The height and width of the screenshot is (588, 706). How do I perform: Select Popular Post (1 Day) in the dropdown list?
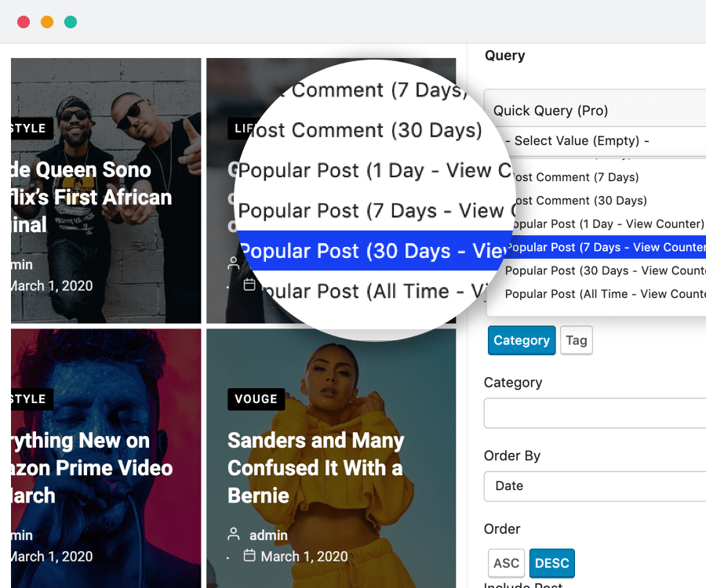605,223
